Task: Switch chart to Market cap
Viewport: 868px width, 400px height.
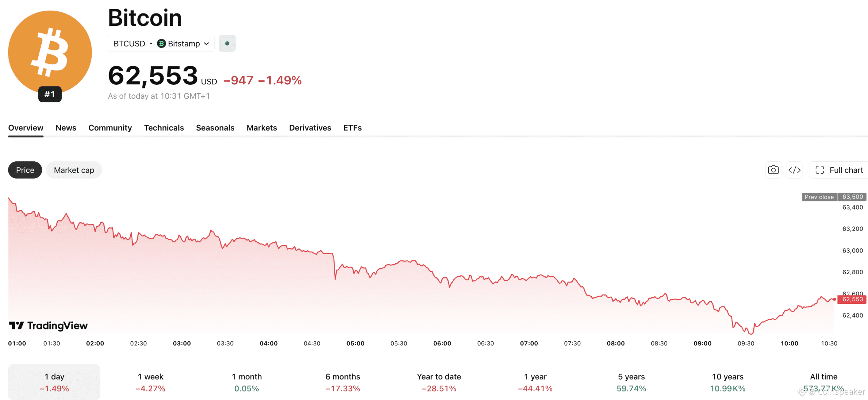Action: coord(74,170)
